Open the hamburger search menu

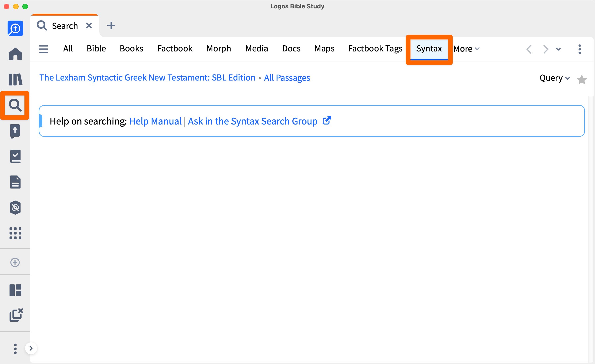(44, 49)
